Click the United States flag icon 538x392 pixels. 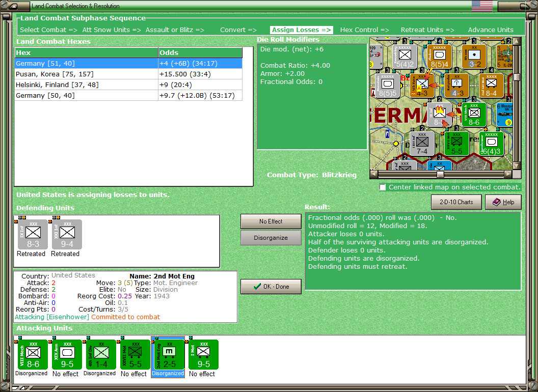(482, 6)
